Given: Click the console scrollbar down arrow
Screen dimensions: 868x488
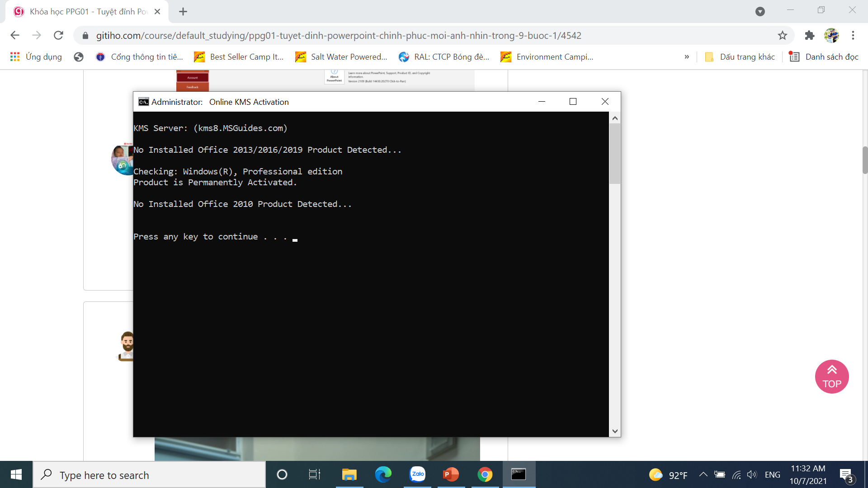Looking at the screenshot, I should coord(615,431).
